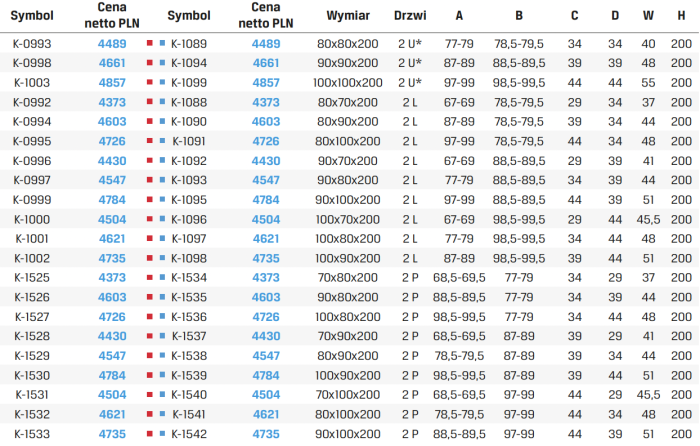
Task: Click the blue square marker next to K-1538
Action: click(162, 355)
